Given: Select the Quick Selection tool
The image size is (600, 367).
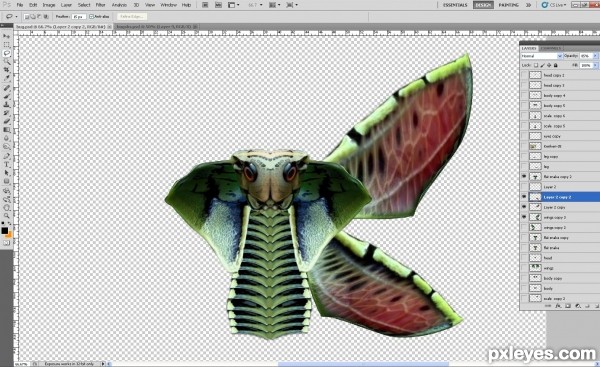Looking at the screenshot, I should [7, 62].
